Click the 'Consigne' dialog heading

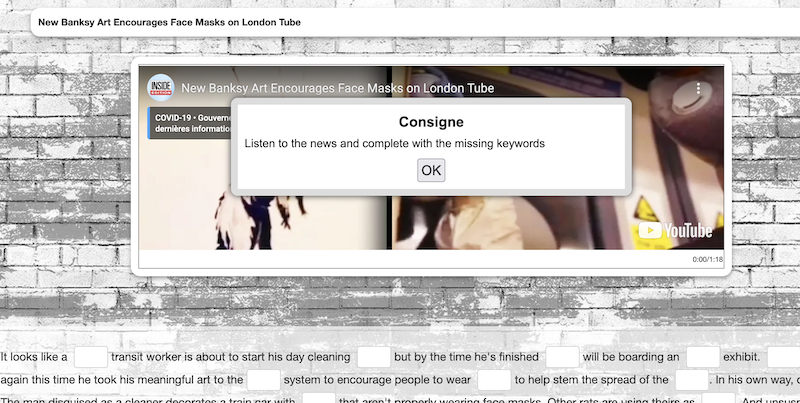[x=431, y=122]
